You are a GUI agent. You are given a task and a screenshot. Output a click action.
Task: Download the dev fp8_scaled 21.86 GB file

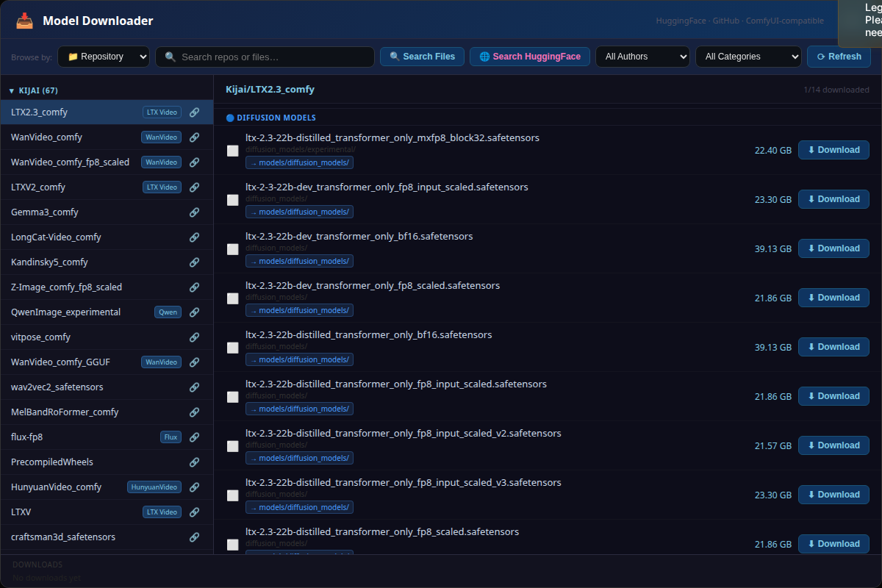pyautogui.click(x=833, y=298)
